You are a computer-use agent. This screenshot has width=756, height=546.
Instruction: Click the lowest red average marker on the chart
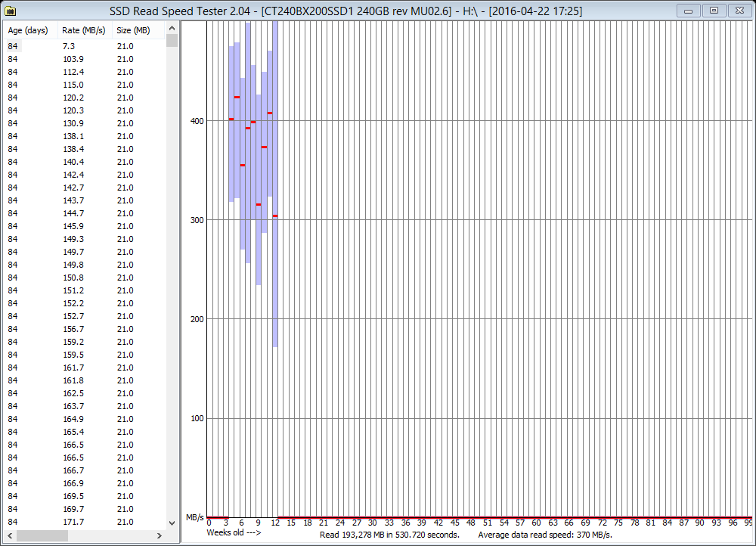tap(275, 216)
